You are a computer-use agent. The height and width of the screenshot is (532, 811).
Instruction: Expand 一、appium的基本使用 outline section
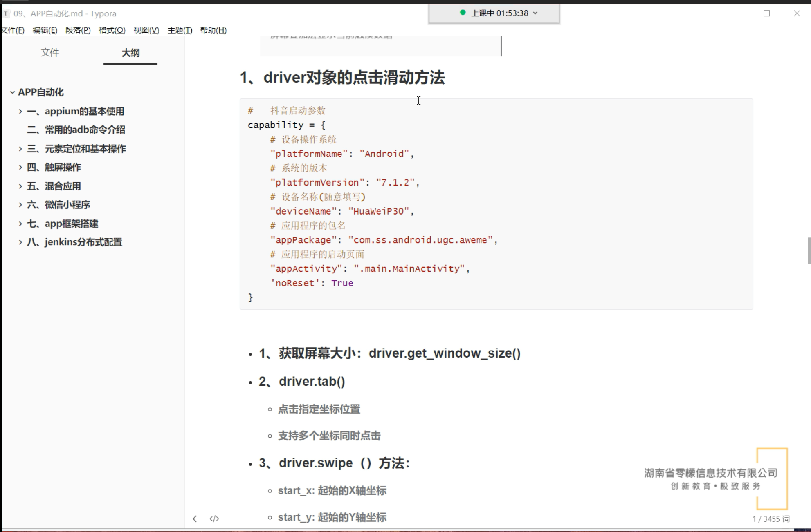click(x=20, y=111)
